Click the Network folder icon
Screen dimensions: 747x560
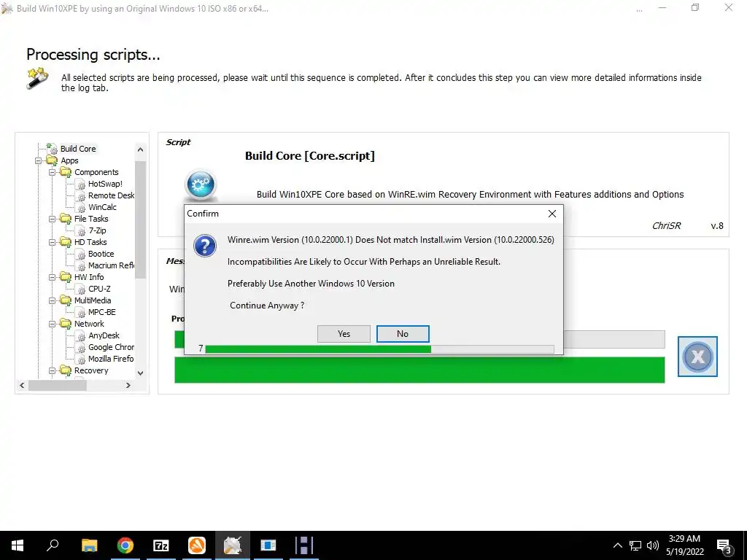66,324
